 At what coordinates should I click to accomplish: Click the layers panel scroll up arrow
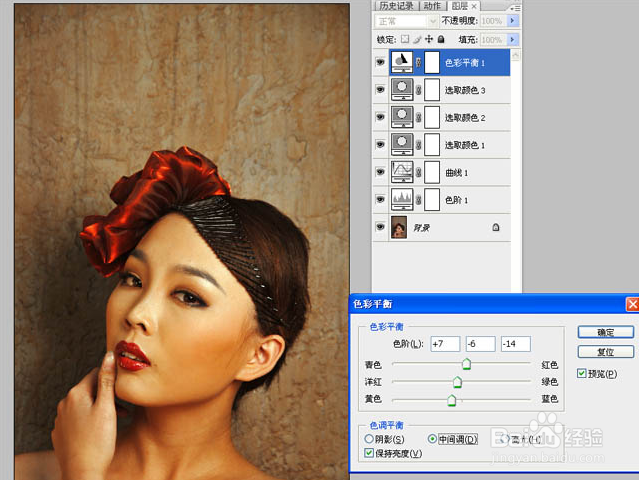(515, 55)
